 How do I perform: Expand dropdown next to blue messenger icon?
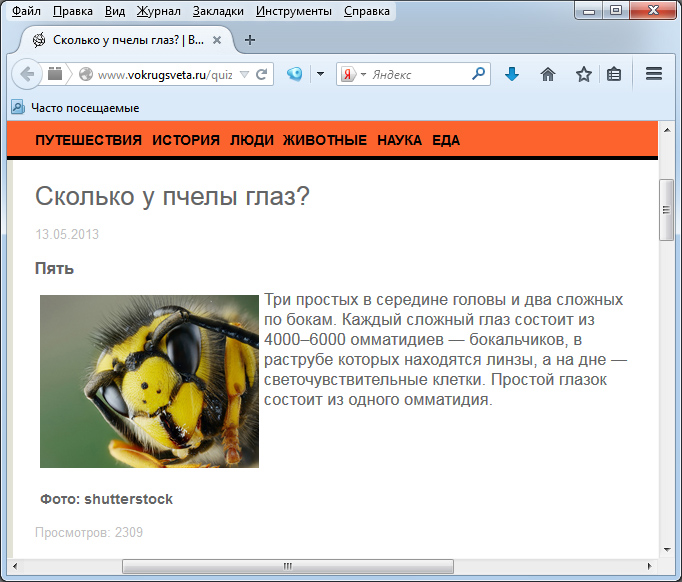pyautogui.click(x=320, y=74)
